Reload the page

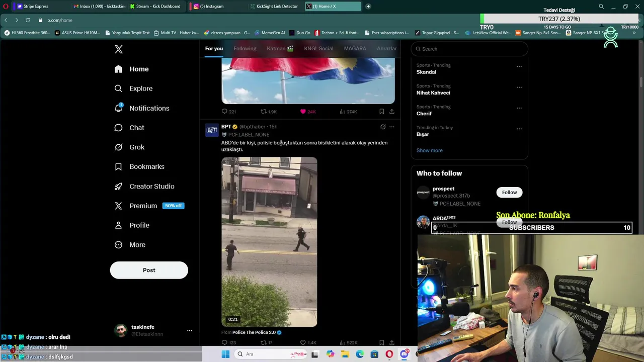click(28, 20)
